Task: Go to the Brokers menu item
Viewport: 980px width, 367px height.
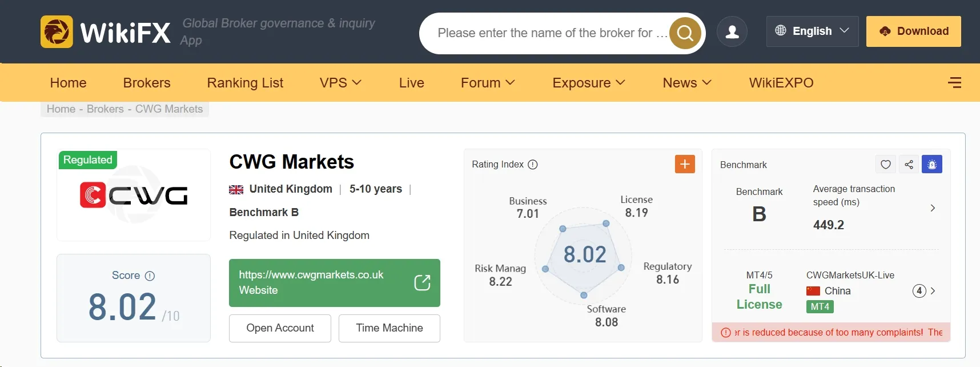Action: coord(147,83)
